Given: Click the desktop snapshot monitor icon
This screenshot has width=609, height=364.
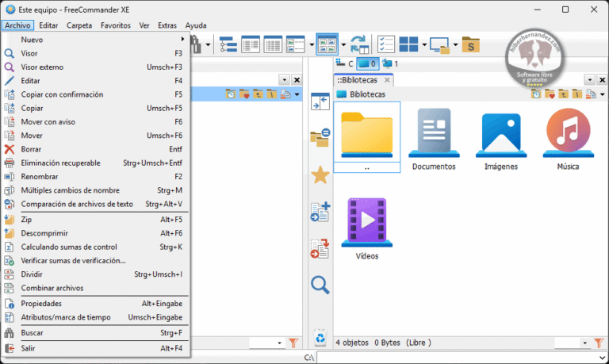Looking at the screenshot, I should click(x=439, y=45).
